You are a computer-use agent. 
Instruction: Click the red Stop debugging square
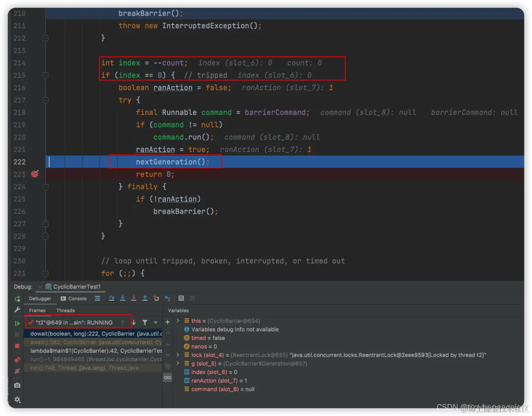tap(17, 346)
